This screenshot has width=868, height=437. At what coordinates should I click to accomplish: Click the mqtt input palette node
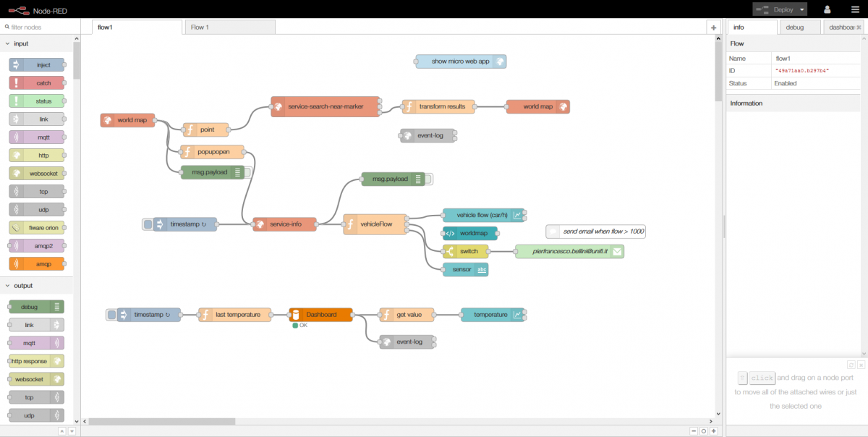(37, 137)
